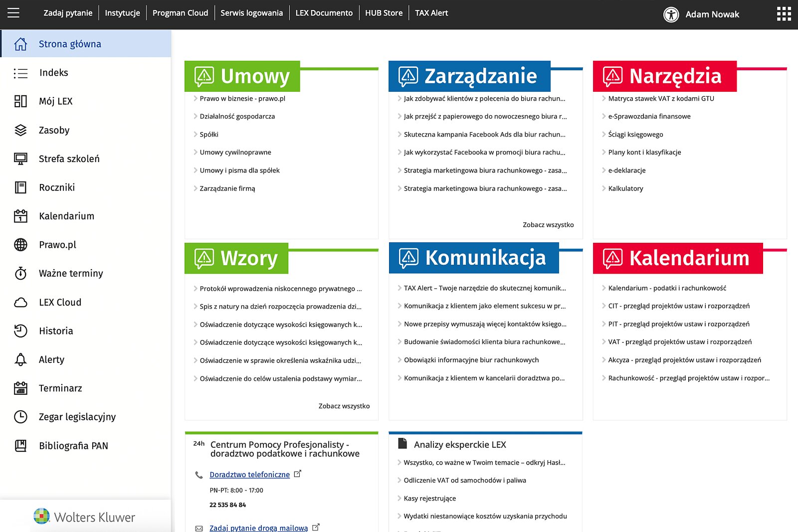Click the Zarządzanie card alert icon
Viewport: 798px width, 532px height.
tap(408, 76)
